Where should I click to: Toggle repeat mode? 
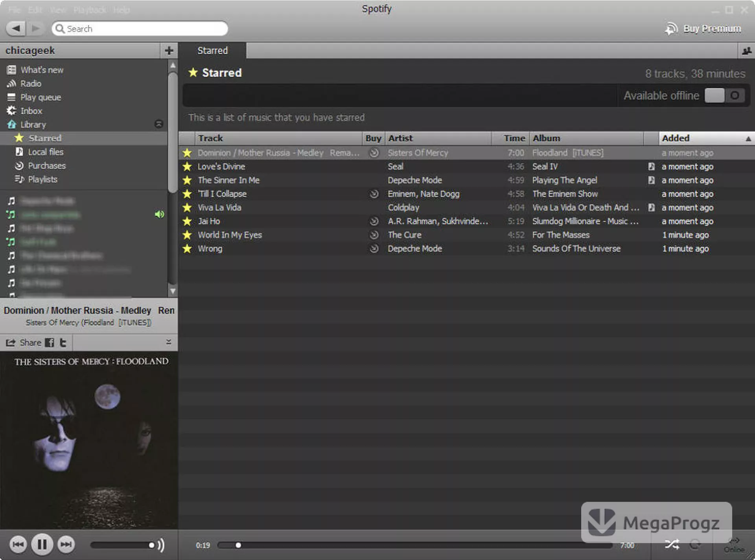[695, 544]
